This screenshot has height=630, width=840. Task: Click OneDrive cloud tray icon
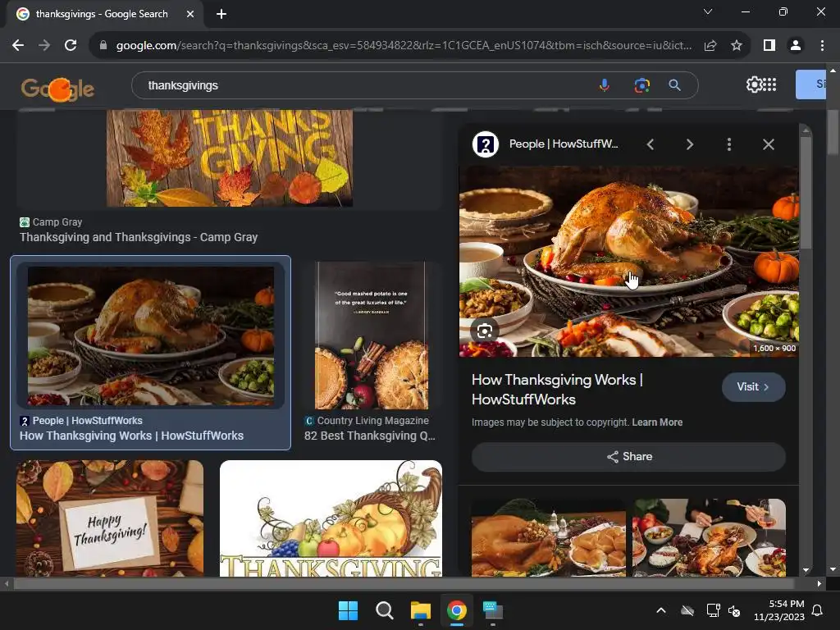click(687, 610)
